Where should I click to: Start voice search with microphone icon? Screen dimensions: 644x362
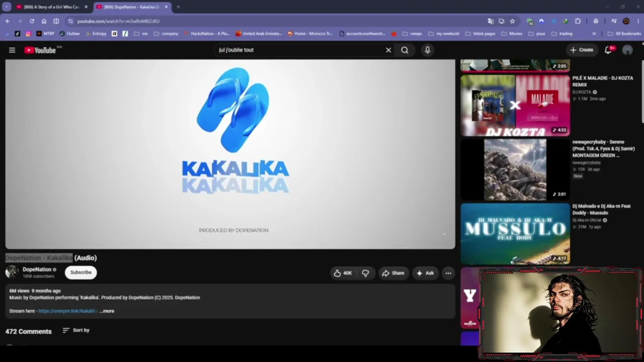(427, 50)
